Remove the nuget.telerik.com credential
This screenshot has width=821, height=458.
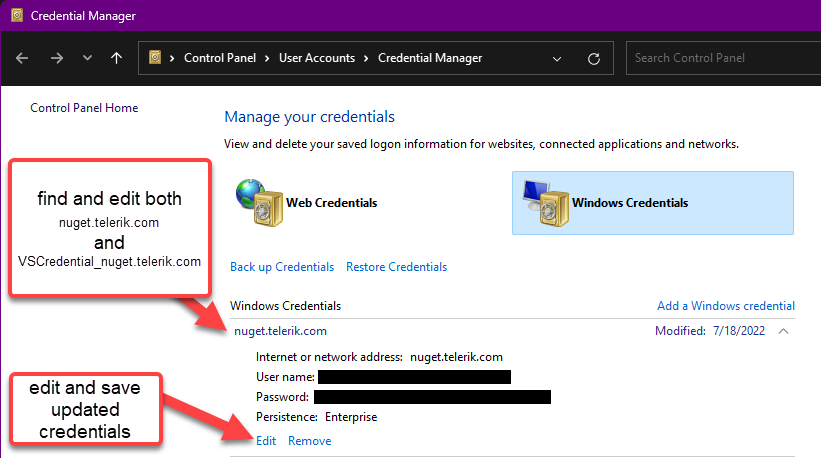click(x=309, y=441)
